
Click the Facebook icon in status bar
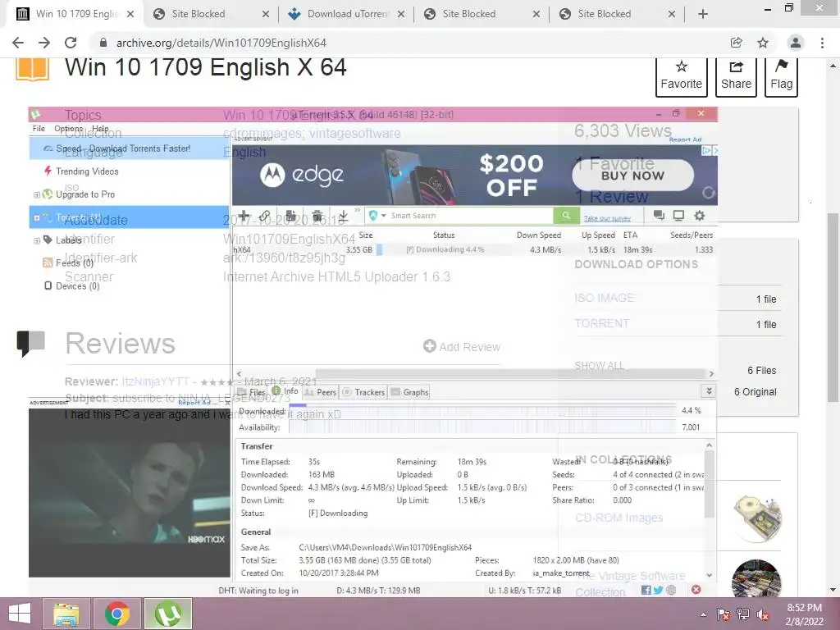point(646,590)
